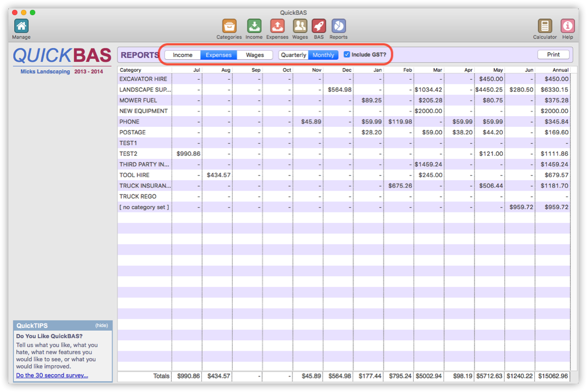Click the Print button
Image resolution: width=587 pixels, height=392 pixels.
[x=554, y=54]
